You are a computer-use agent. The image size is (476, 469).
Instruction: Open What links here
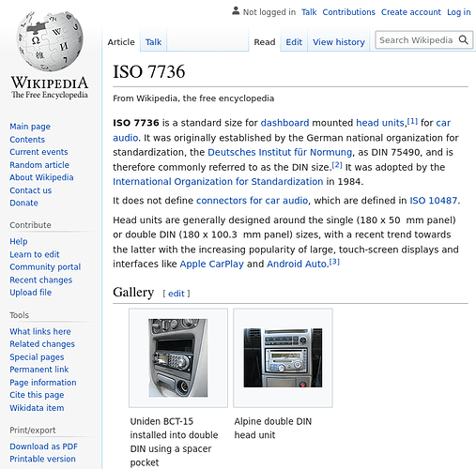pyautogui.click(x=40, y=331)
